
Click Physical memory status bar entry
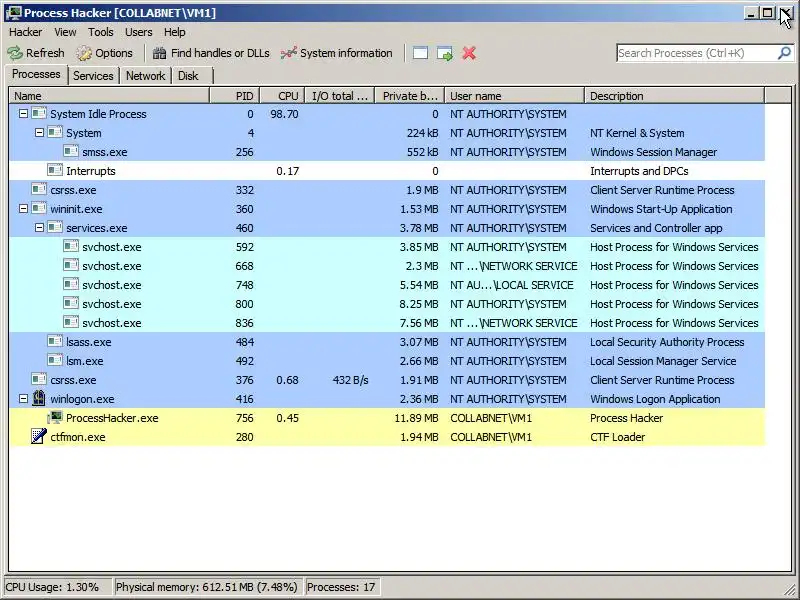(208, 587)
